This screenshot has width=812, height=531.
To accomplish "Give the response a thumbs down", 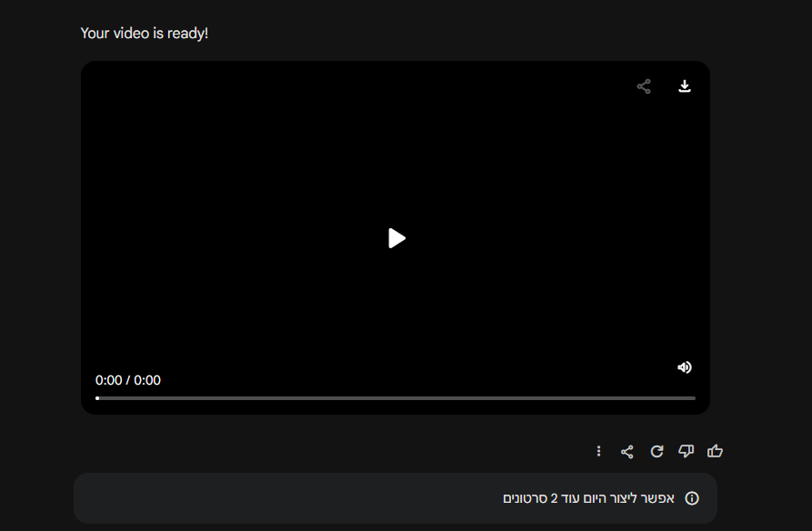I will [686, 451].
